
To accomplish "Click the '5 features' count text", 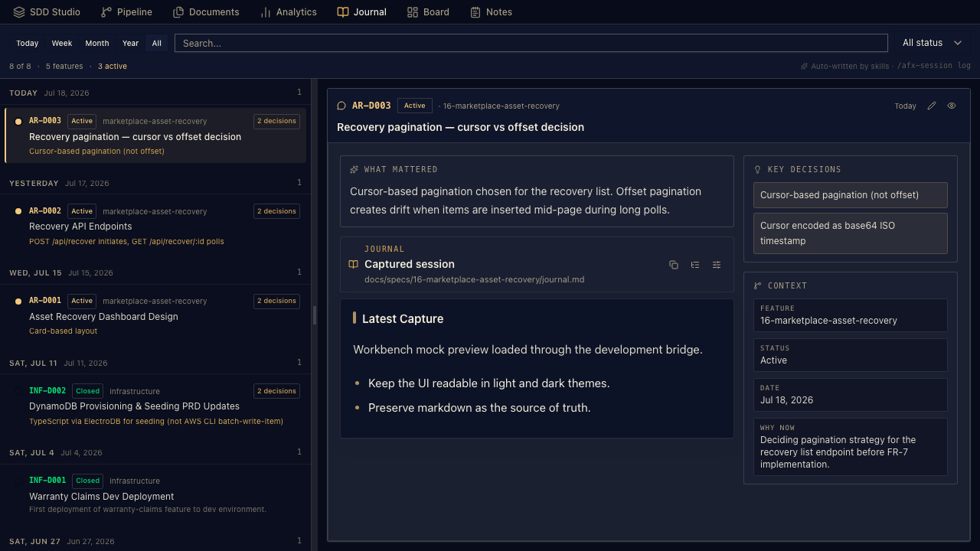I will [x=64, y=67].
